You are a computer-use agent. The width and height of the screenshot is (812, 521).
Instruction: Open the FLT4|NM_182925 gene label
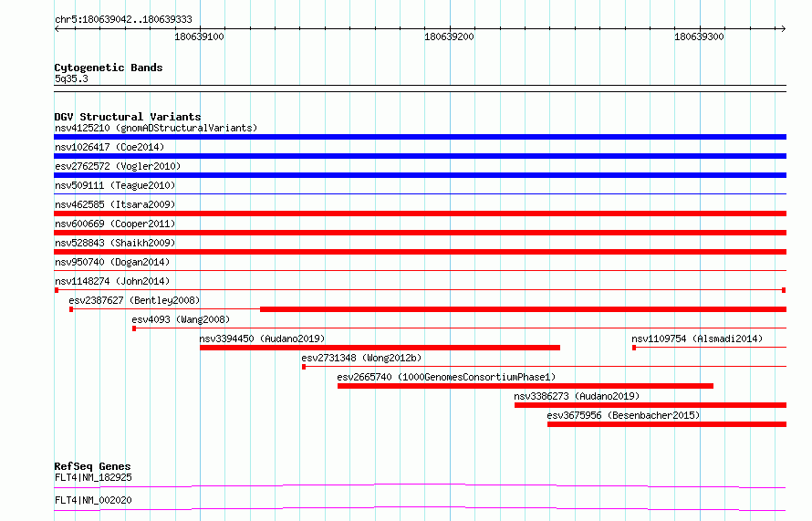click(x=93, y=477)
